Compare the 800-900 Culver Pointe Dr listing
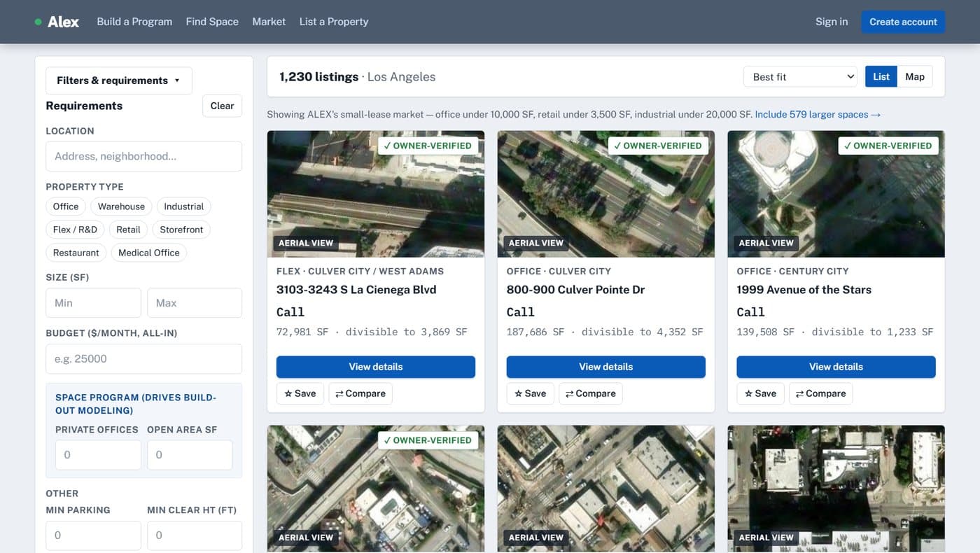 coord(591,393)
